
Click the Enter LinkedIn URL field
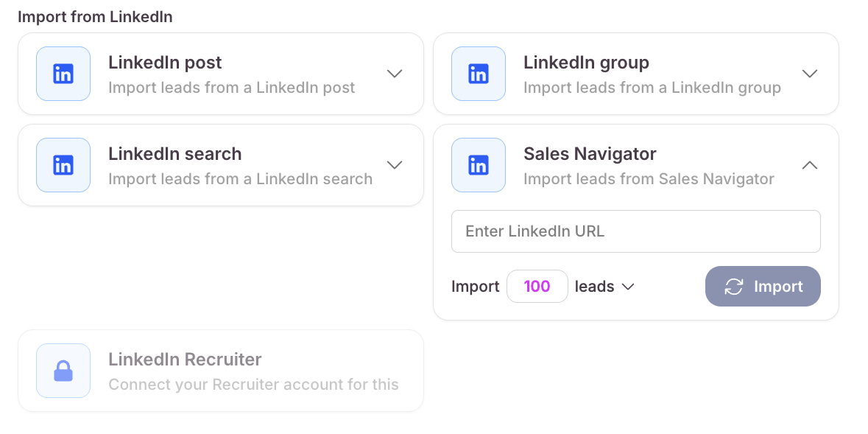635,231
